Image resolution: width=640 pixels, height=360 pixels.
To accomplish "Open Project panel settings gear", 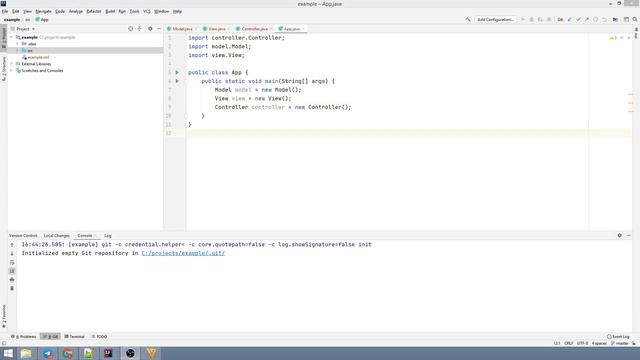I will pyautogui.click(x=150, y=29).
